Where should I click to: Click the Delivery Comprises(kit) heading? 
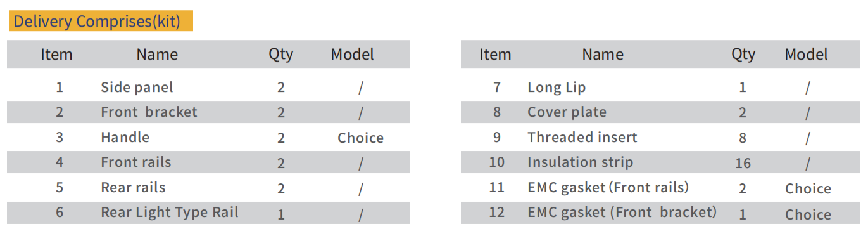(97, 21)
